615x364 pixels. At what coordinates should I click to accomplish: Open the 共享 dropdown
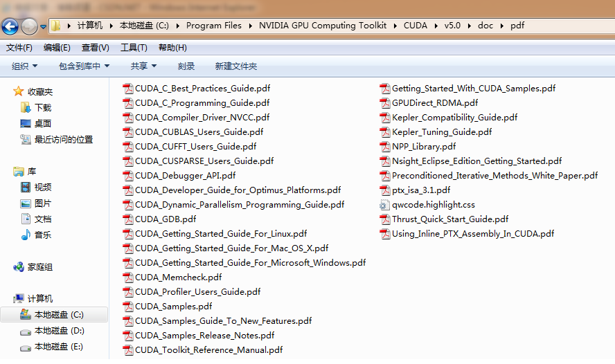(143, 66)
